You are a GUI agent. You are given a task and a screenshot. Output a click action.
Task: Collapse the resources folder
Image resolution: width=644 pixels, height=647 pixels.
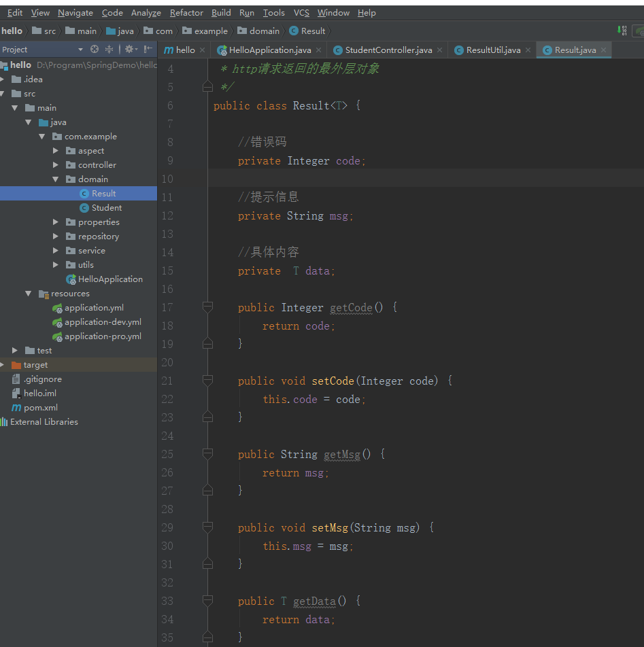[x=29, y=294]
